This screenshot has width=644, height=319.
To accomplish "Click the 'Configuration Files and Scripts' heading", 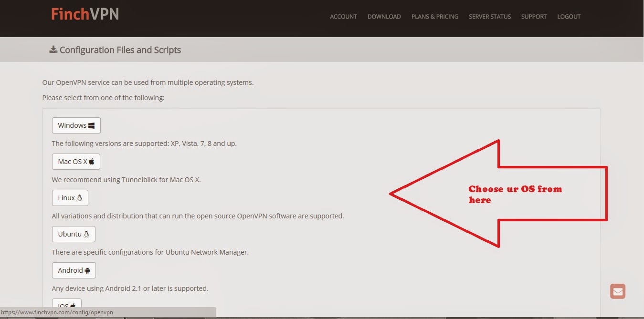I will click(x=120, y=50).
